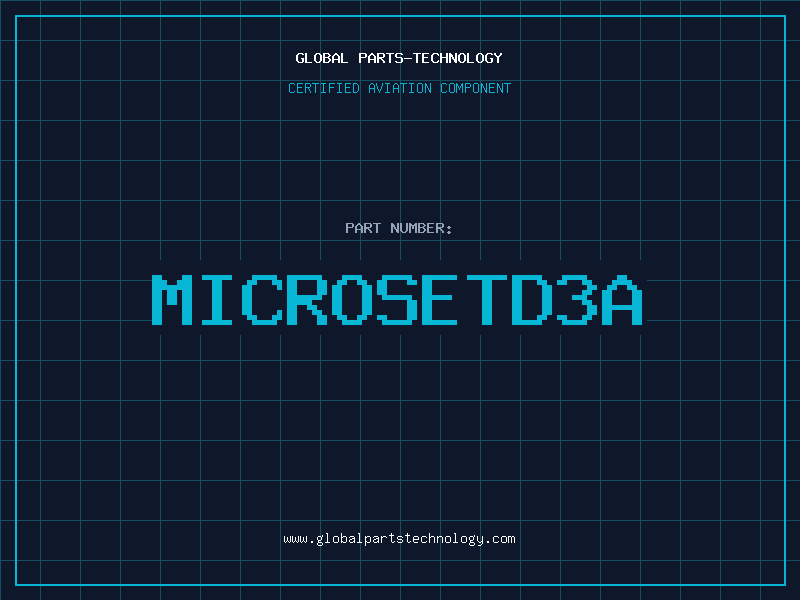
Task: Click the word TECHNOLOGY in the header
Action: click(x=458, y=58)
